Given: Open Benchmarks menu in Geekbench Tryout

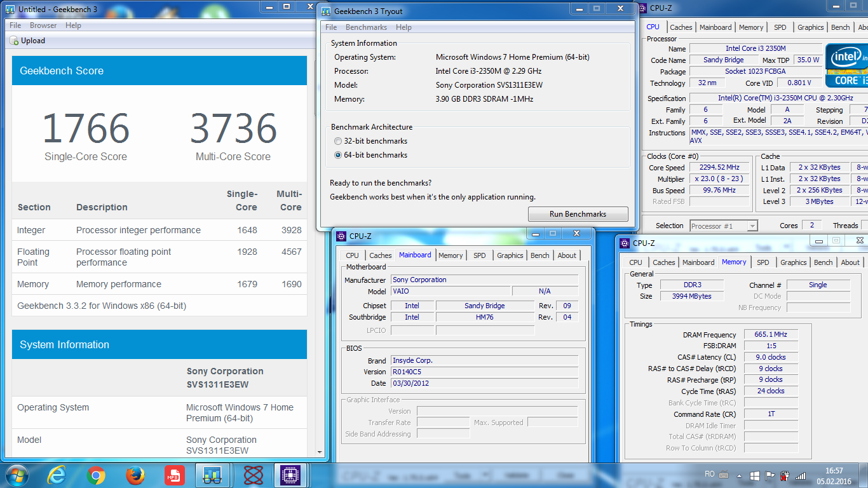Looking at the screenshot, I should (366, 27).
